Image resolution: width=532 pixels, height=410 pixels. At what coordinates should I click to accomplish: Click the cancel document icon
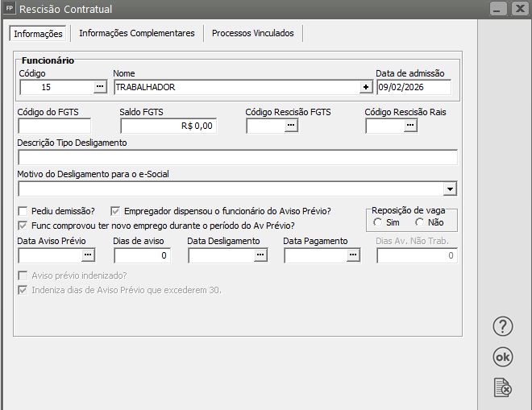(x=503, y=387)
